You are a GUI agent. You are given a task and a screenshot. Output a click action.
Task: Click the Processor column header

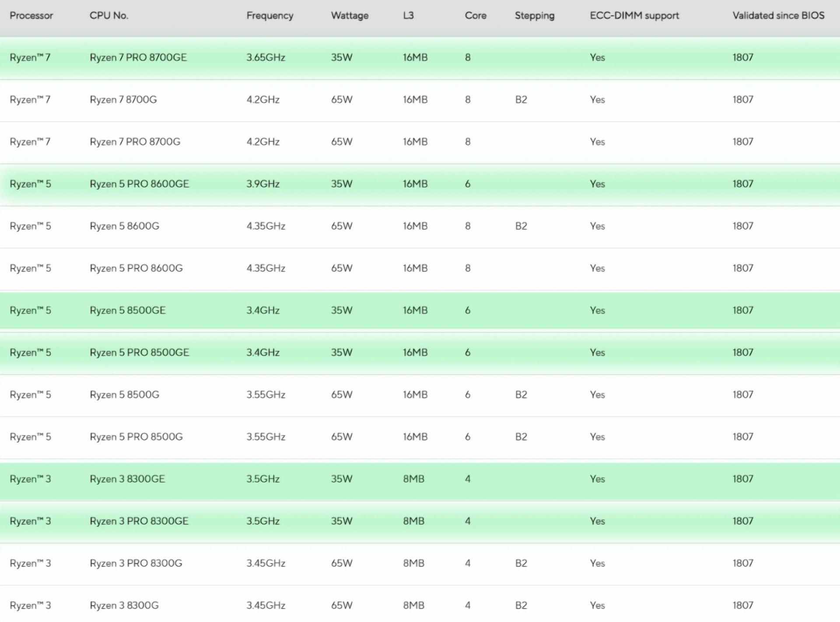(31, 16)
